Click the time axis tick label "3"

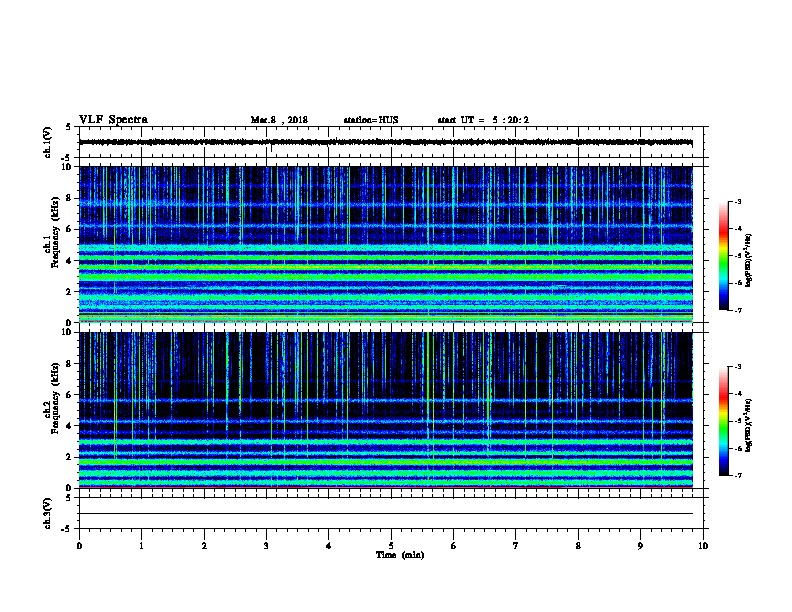click(x=266, y=546)
